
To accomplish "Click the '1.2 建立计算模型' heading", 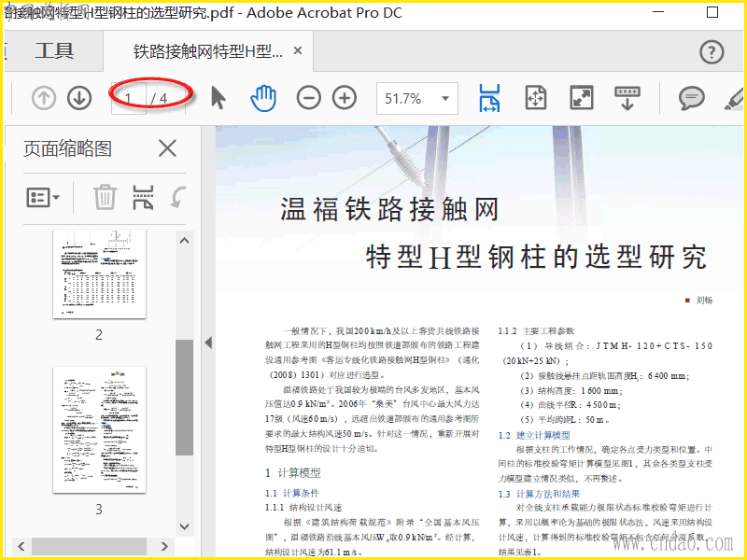I will tap(534, 435).
